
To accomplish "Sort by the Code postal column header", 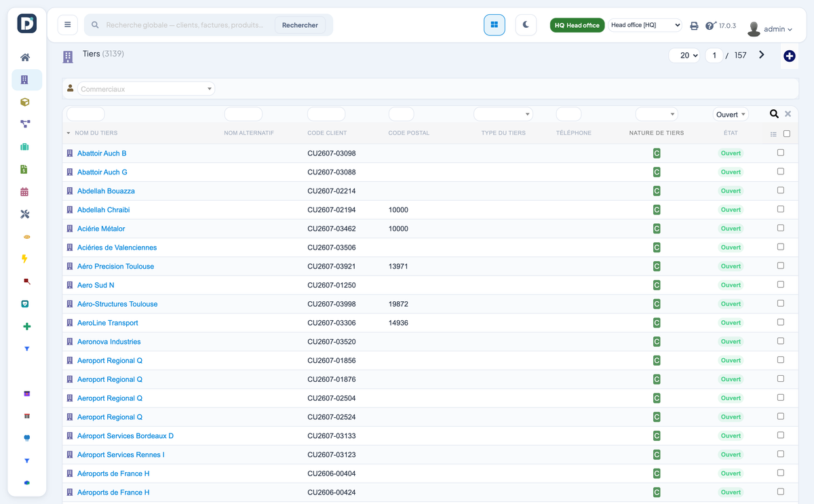I will [x=408, y=133].
